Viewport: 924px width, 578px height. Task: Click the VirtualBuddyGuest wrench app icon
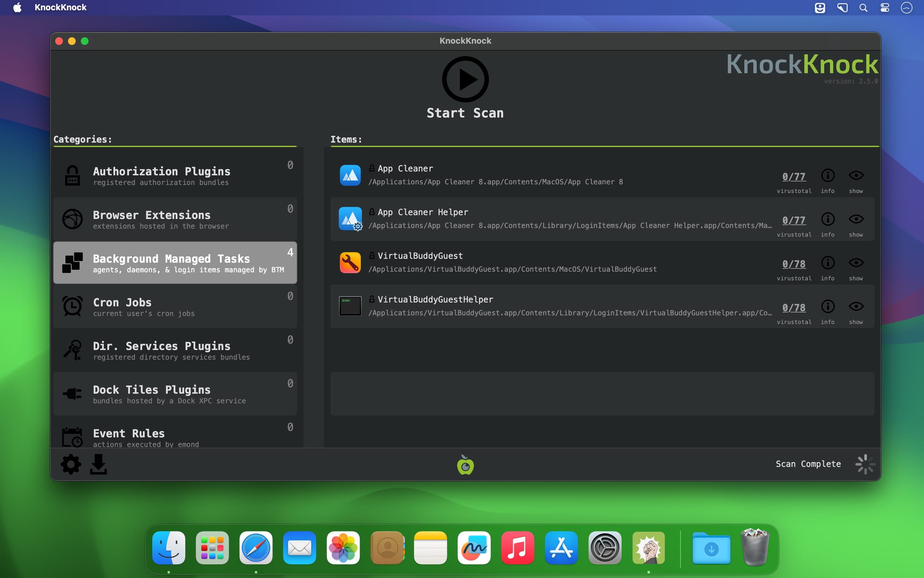[x=350, y=263]
